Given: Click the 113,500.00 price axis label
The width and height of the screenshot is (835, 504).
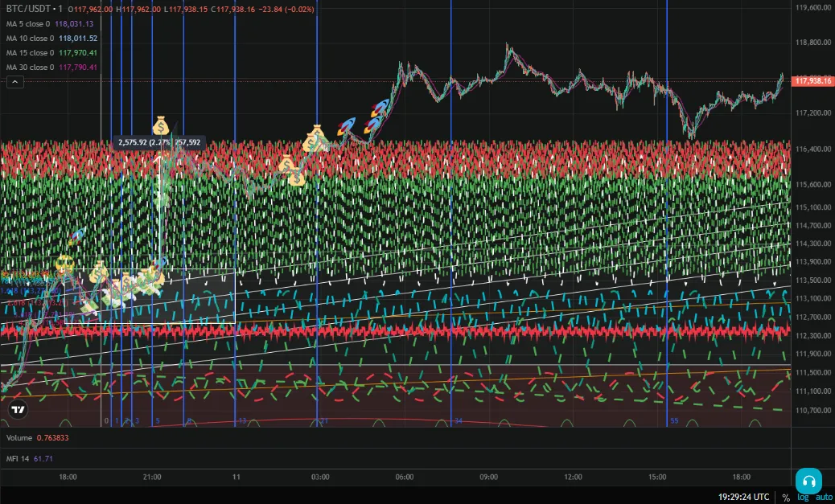Looking at the screenshot, I should 812,280.
